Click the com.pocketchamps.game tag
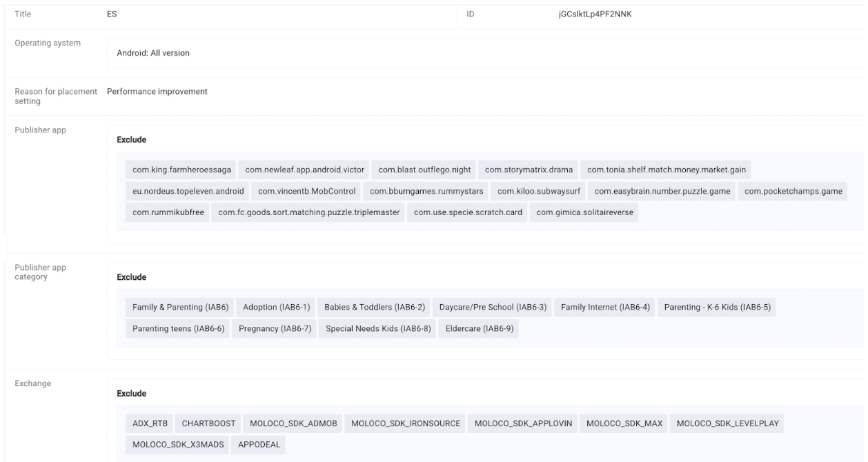 tap(793, 191)
